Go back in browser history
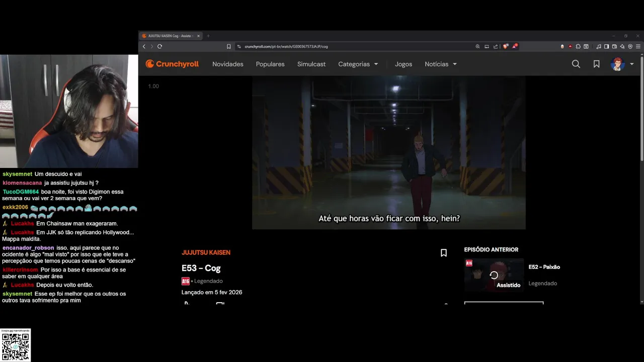 click(144, 46)
